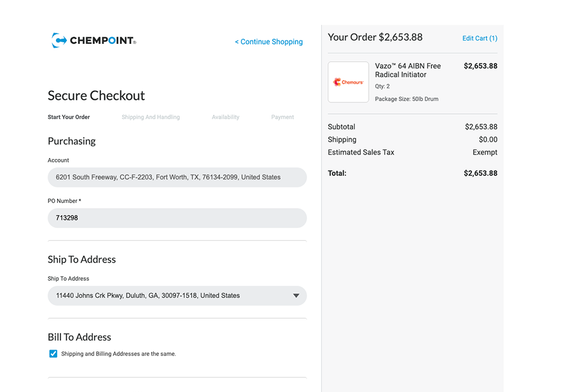Expand the Ship To Address dropdown arrow
Image resolution: width=567 pixels, height=392 pixels.
tap(296, 295)
